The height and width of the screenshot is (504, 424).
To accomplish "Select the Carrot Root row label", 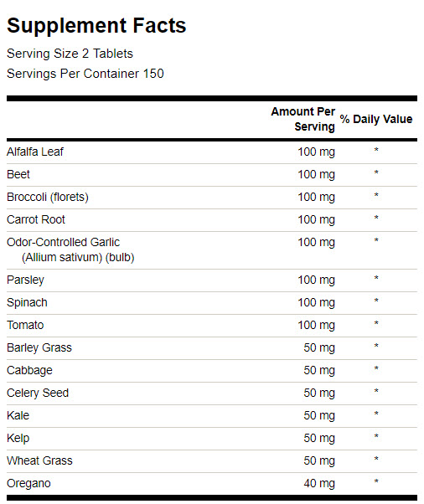I will coord(36,219).
